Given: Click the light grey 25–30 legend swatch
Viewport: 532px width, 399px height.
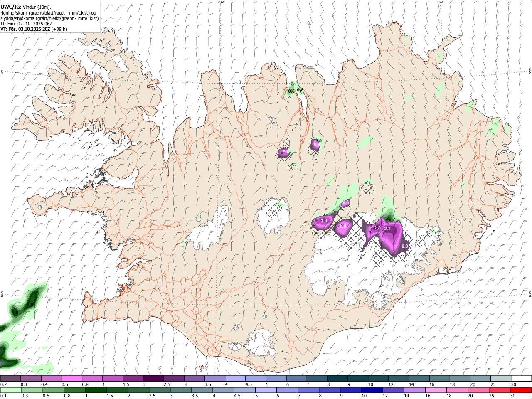Looking at the screenshot, I should pyautogui.click(x=501, y=378).
